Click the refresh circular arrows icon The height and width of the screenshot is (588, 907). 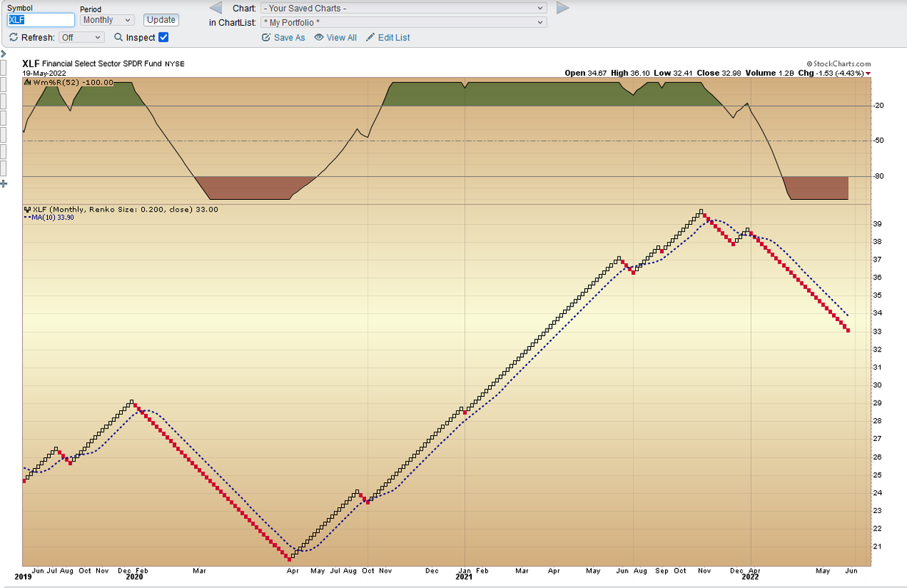coord(13,37)
